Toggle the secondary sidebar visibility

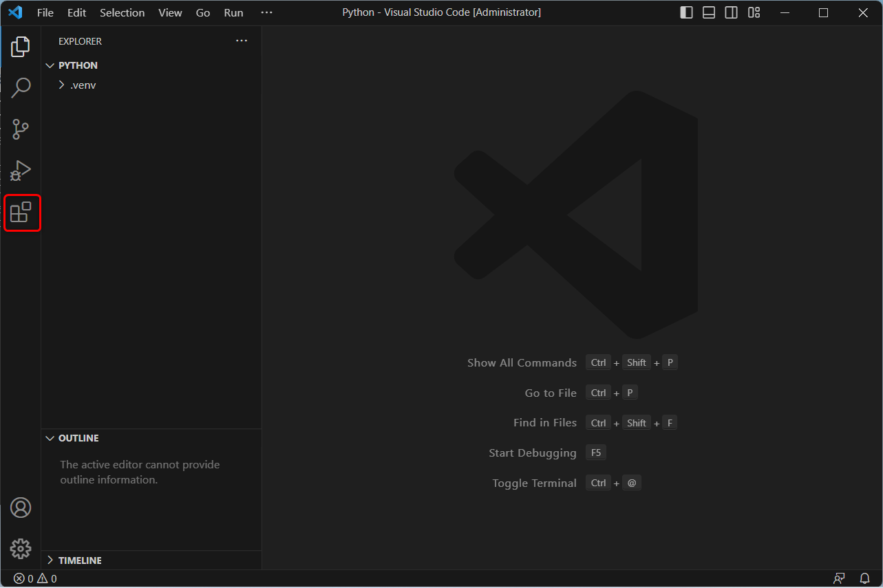tap(730, 12)
